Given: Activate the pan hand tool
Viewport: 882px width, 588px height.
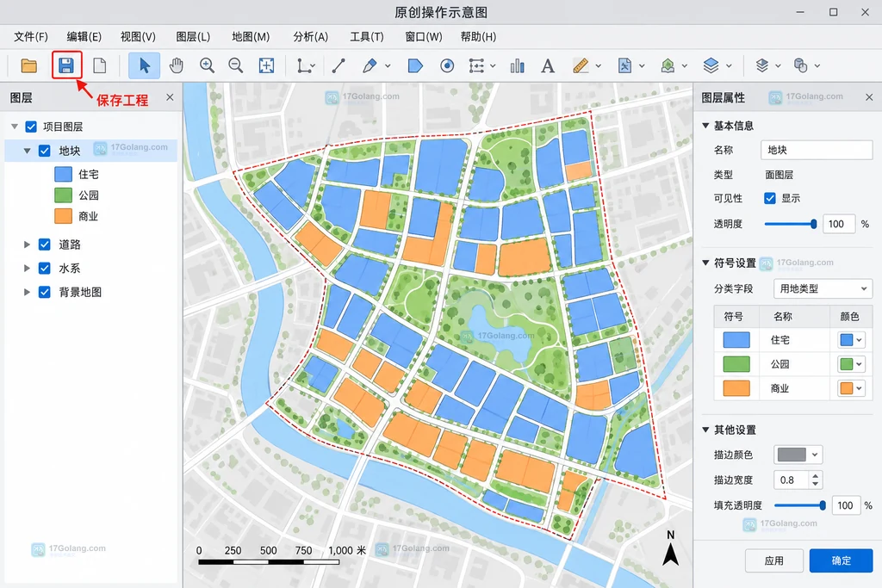Looking at the screenshot, I should [177, 65].
